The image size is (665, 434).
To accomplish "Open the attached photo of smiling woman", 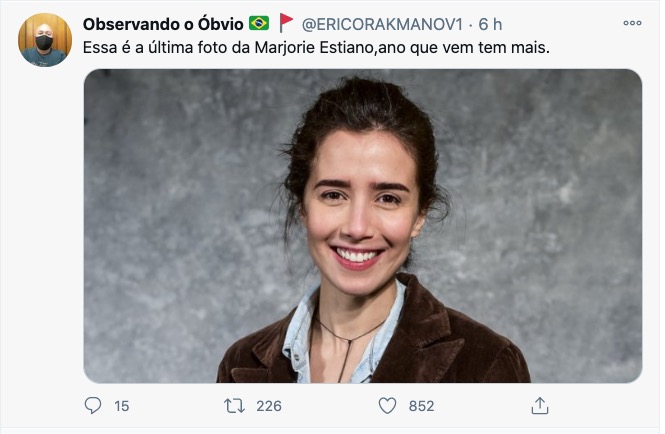I will click(x=362, y=225).
